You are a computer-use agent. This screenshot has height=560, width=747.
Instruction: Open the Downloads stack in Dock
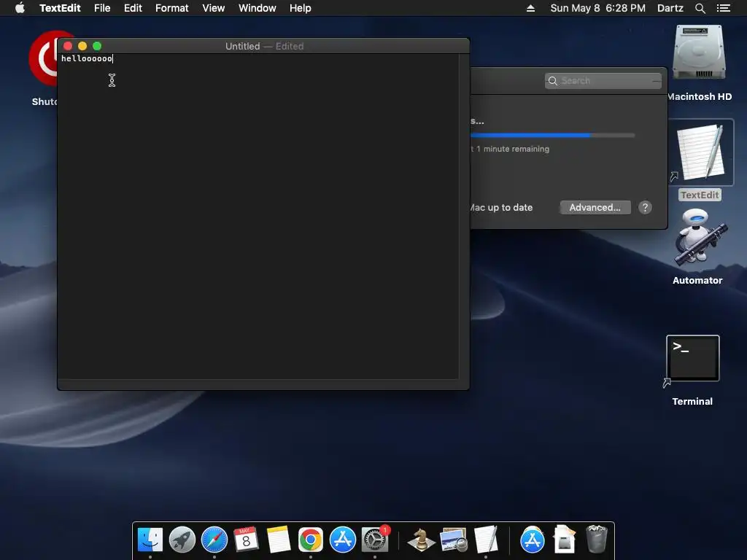[x=565, y=540]
